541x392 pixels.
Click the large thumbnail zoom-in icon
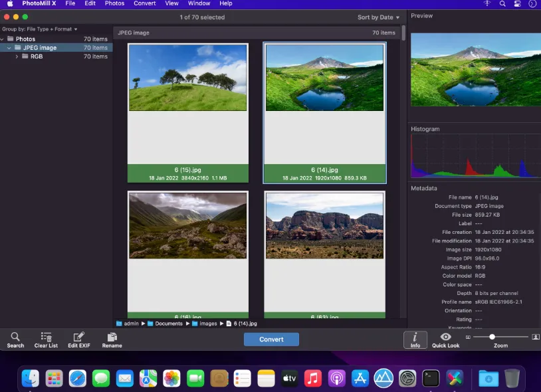(536, 337)
